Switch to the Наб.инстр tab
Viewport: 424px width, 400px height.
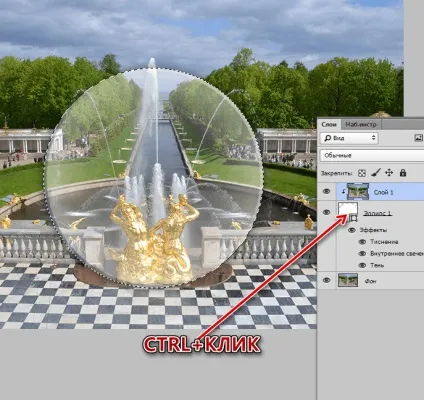tap(361, 124)
